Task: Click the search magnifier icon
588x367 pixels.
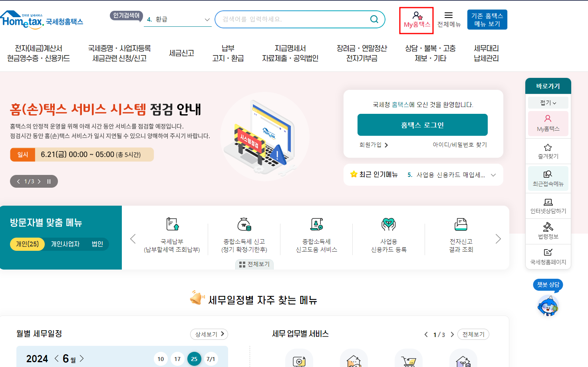Action: (374, 19)
